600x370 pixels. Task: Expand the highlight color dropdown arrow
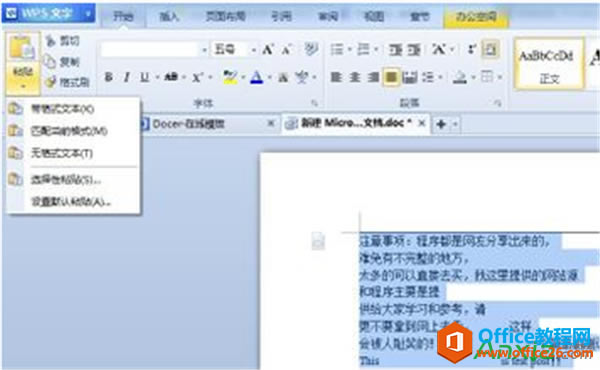[243, 77]
